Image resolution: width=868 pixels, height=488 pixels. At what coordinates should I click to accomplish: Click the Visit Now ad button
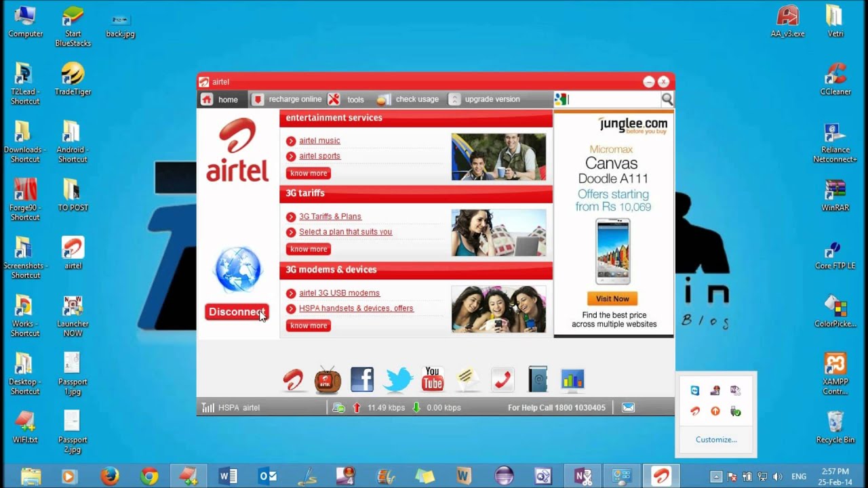click(x=612, y=299)
